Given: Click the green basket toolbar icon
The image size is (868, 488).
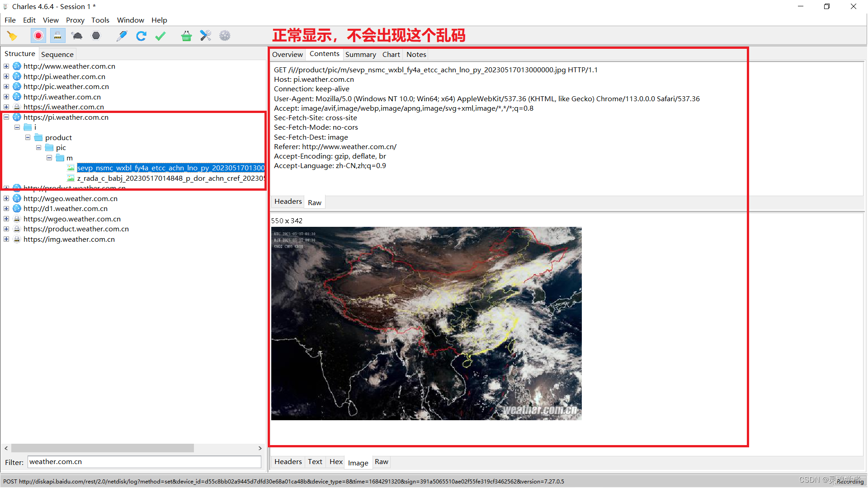Looking at the screenshot, I should click(186, 36).
